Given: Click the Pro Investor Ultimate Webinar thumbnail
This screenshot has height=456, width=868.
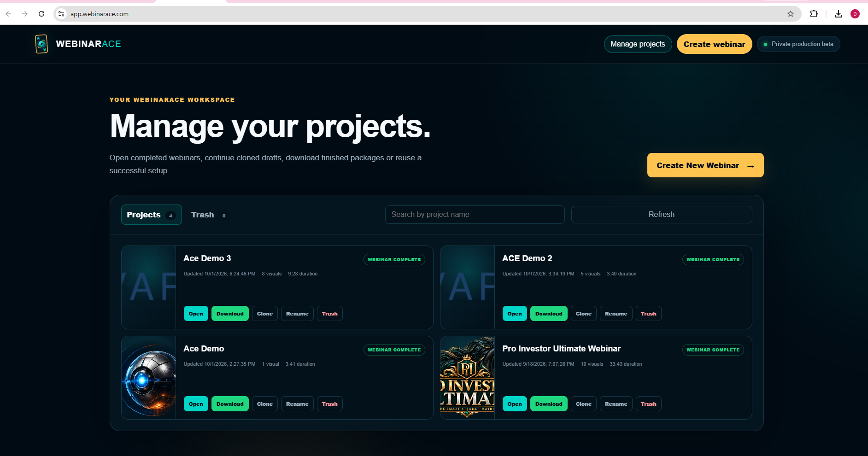Looking at the screenshot, I should coord(468,378).
